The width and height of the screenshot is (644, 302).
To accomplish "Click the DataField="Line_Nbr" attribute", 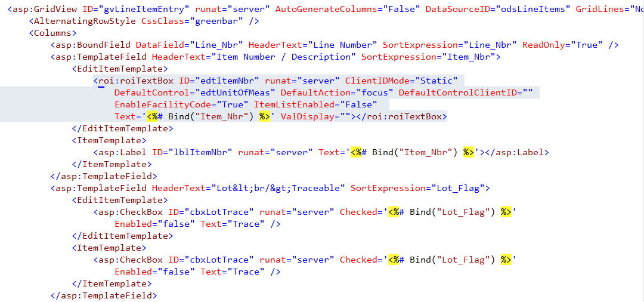I will 190,45.
